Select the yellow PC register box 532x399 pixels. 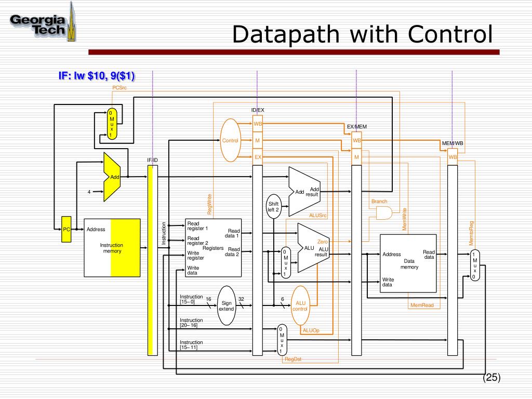tap(66, 229)
